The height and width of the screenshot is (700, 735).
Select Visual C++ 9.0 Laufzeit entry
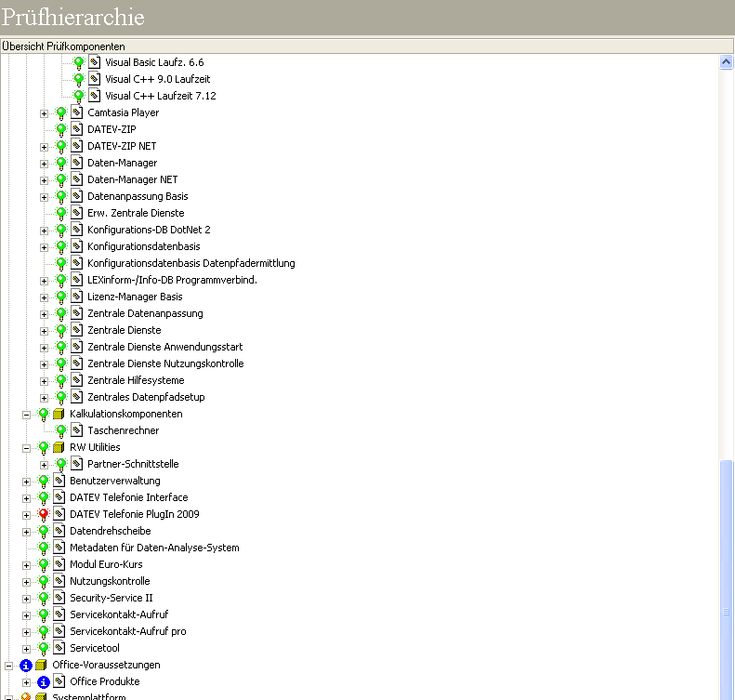pos(157,79)
